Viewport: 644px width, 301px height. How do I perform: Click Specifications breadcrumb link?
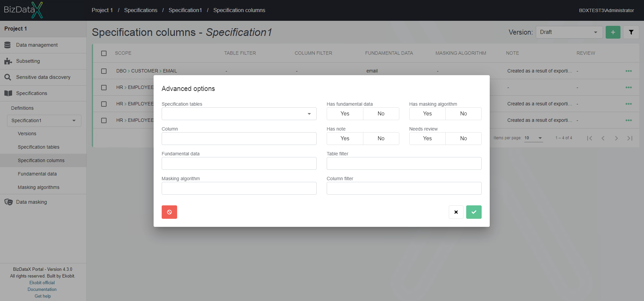click(140, 10)
